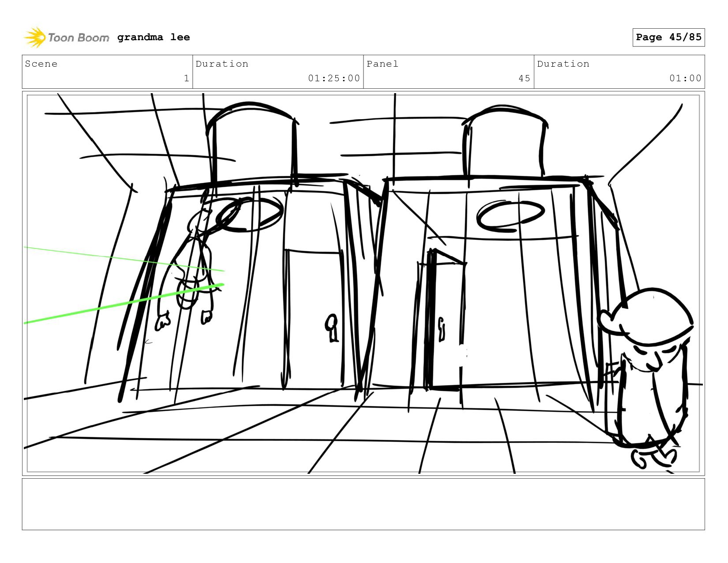The image size is (728, 563).
Task: Select the panel number value '45'
Action: [x=524, y=78]
